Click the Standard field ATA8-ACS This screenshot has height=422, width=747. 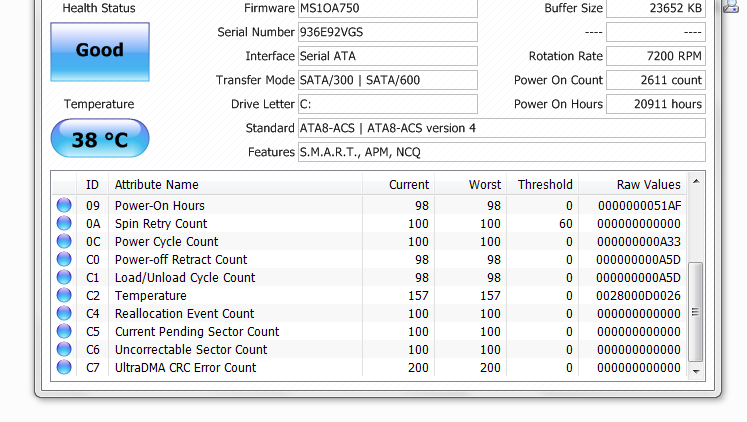point(502,128)
